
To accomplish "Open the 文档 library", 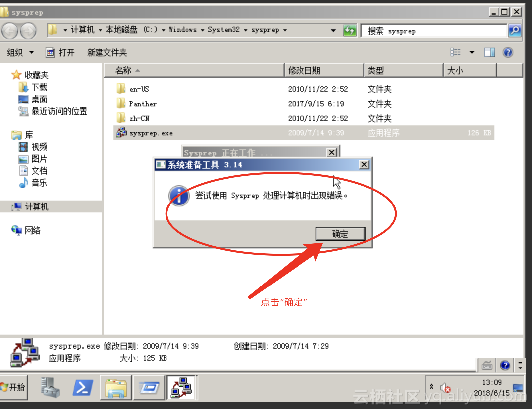I will tap(39, 171).
